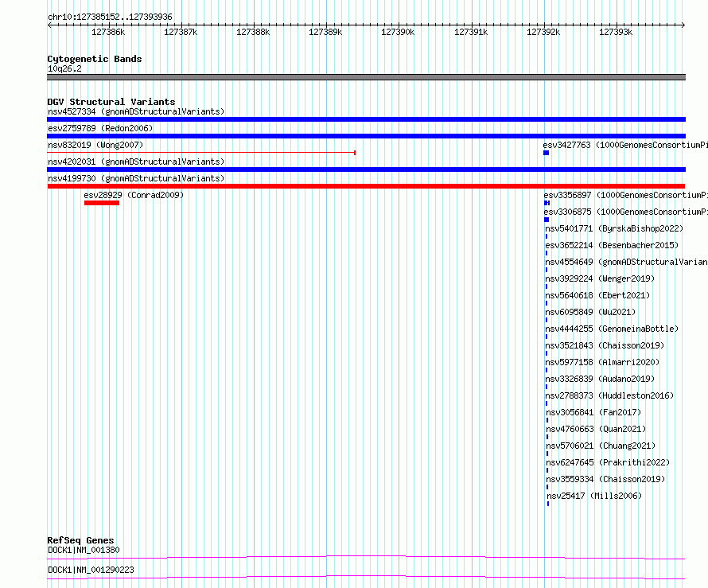The width and height of the screenshot is (708, 588).
Task: Open nsv4199730 gnomADStructuralVariants label
Action: (x=136, y=178)
